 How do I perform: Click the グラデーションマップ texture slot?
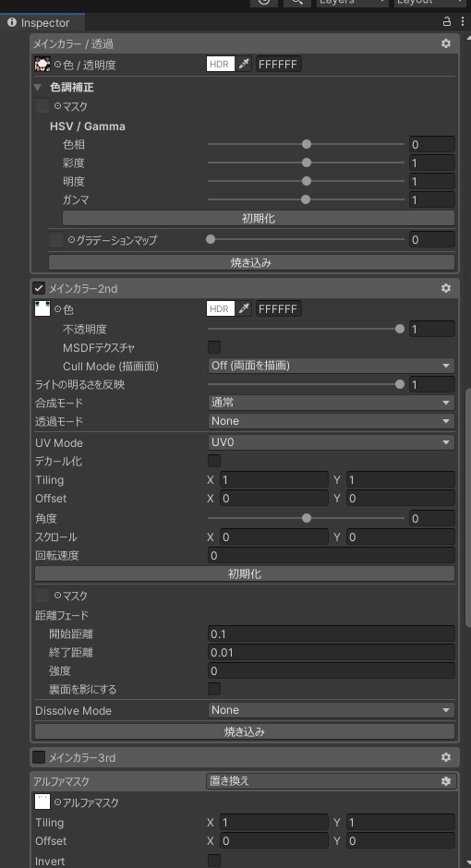[56, 240]
